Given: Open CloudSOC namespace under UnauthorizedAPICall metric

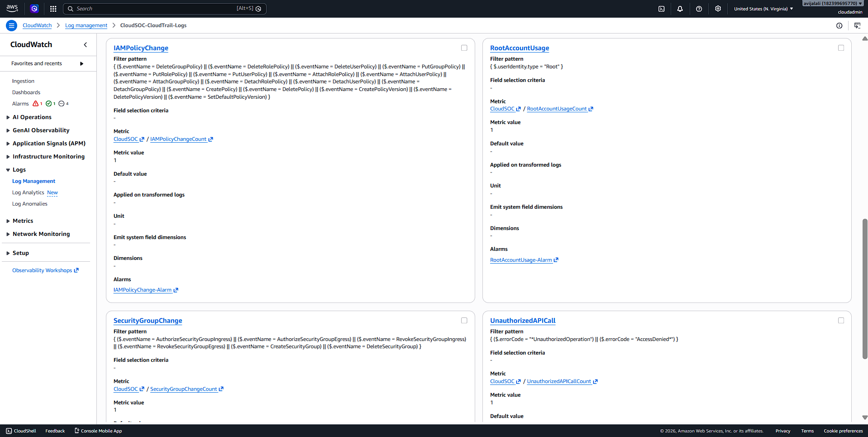Looking at the screenshot, I should click(505, 381).
